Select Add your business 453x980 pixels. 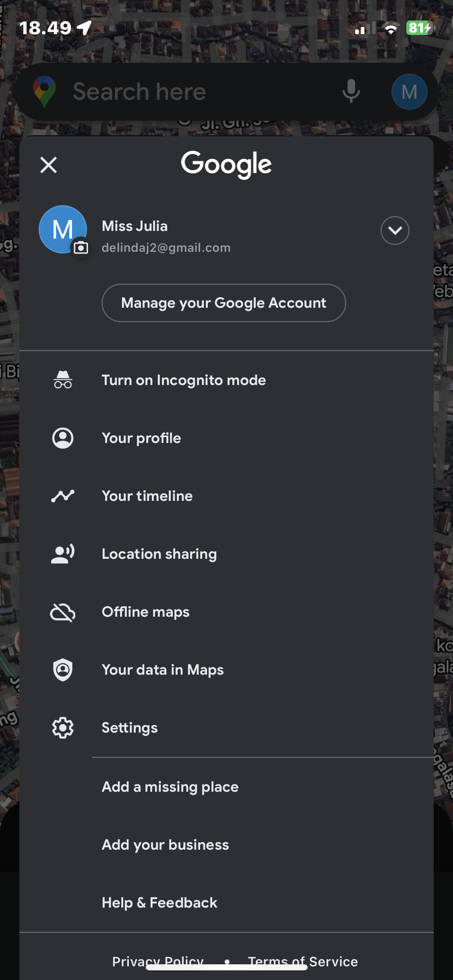[226, 845]
